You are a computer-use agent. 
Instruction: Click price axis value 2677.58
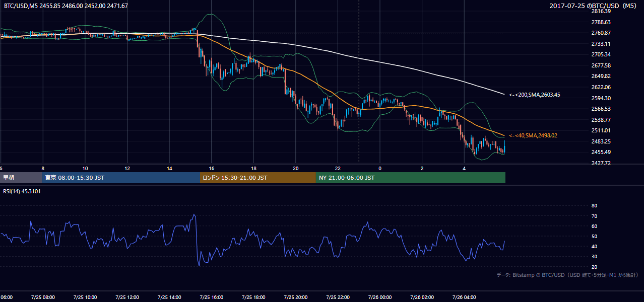click(601, 65)
